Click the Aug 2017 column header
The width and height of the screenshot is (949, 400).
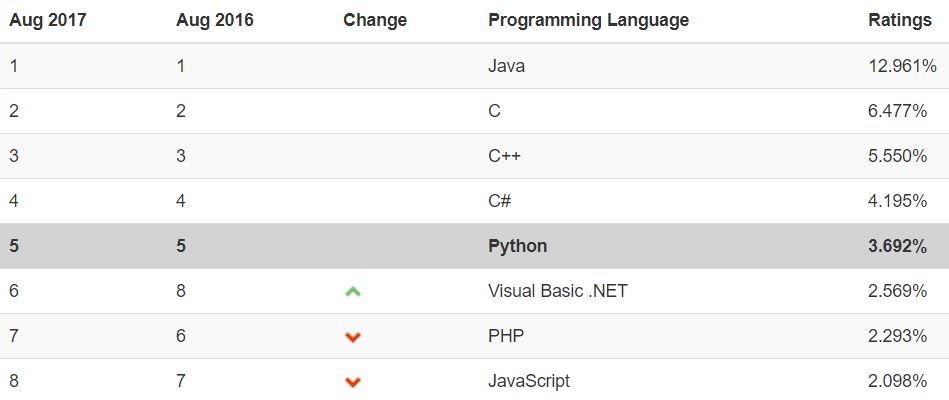click(48, 20)
